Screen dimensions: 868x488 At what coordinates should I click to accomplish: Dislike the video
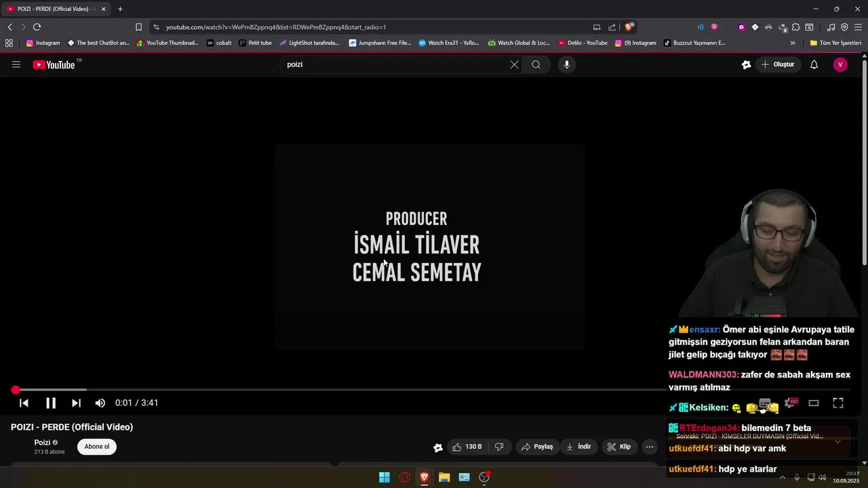point(499,447)
